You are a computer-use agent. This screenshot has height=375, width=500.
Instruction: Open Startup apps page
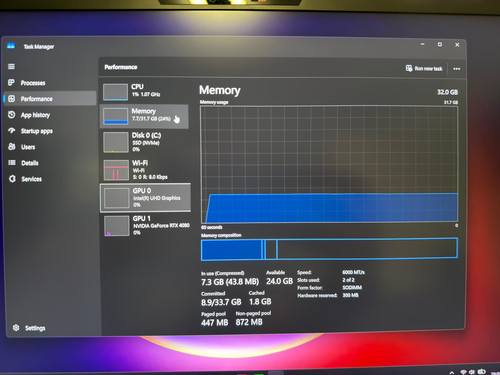(50, 131)
